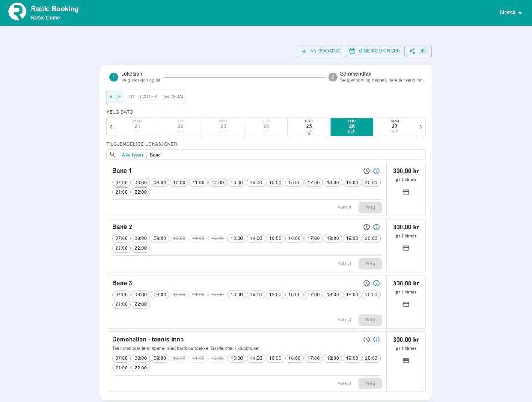Switch to the DROP-IN tab
The width and height of the screenshot is (532, 402).
pos(173,97)
